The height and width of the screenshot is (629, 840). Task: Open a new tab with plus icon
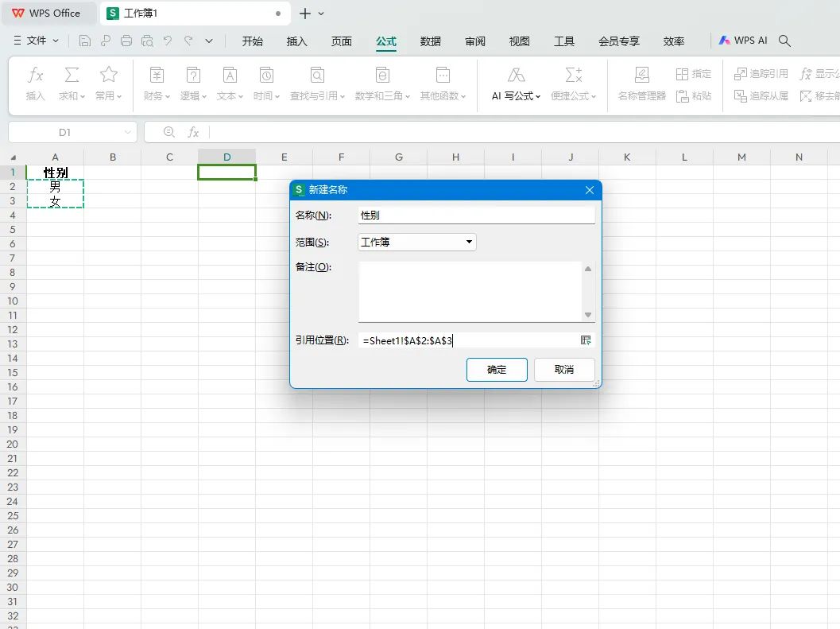pos(305,14)
